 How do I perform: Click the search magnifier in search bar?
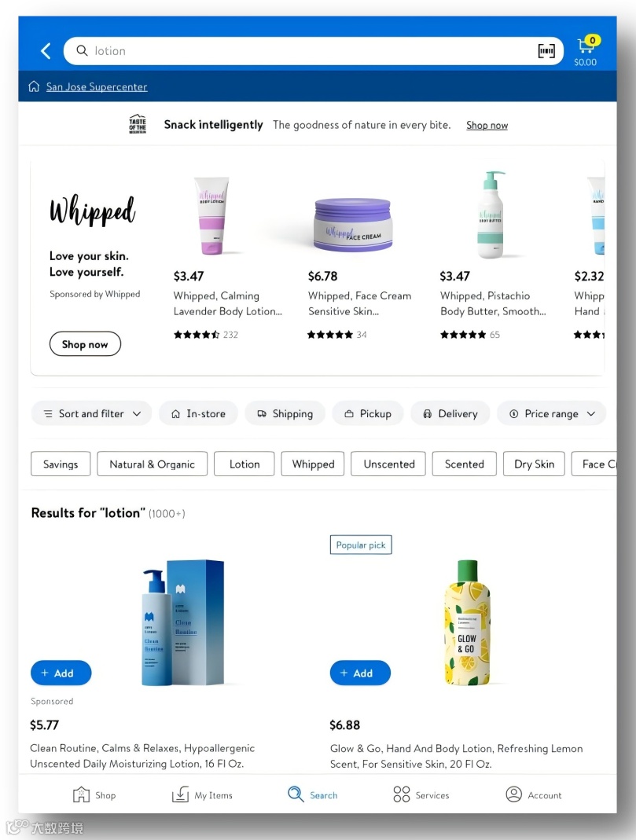pyautogui.click(x=82, y=50)
